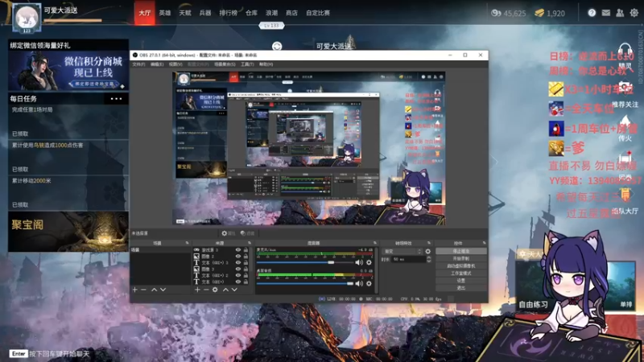The image size is (644, 362).
Task: Open the desktop audio gear settings
Action: click(369, 283)
